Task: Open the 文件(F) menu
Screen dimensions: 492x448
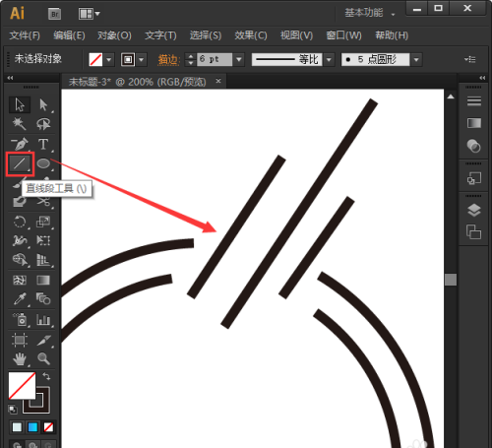Action: (x=25, y=35)
